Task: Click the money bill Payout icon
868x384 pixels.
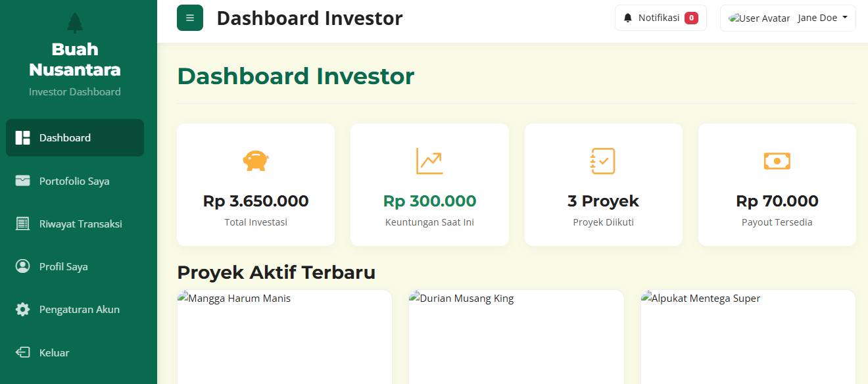Action: tap(777, 160)
